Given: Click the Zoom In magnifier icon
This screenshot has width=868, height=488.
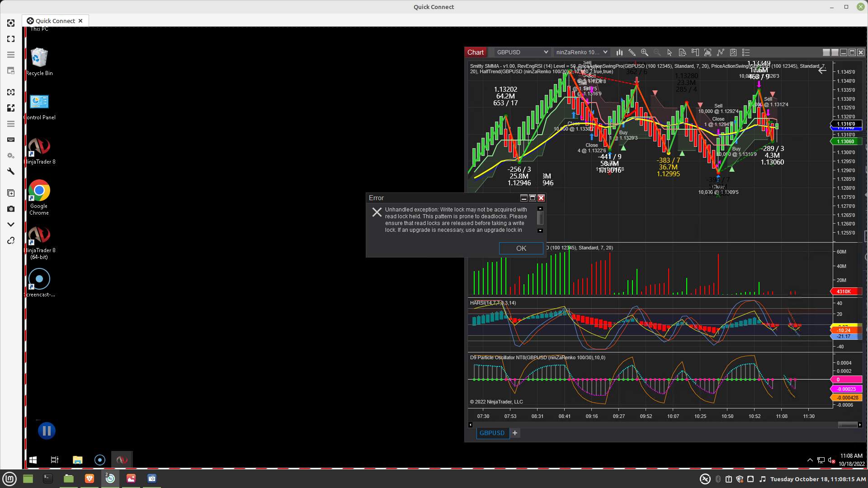Looking at the screenshot, I should (645, 52).
